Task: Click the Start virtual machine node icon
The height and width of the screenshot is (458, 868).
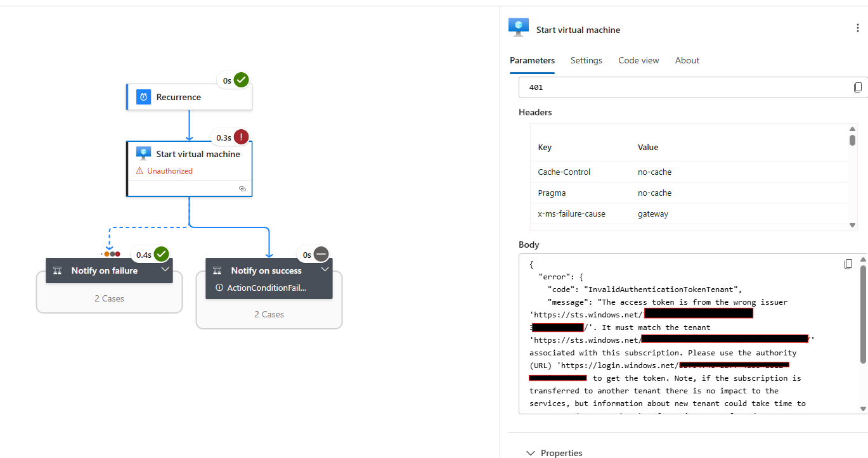Action: pyautogui.click(x=143, y=153)
